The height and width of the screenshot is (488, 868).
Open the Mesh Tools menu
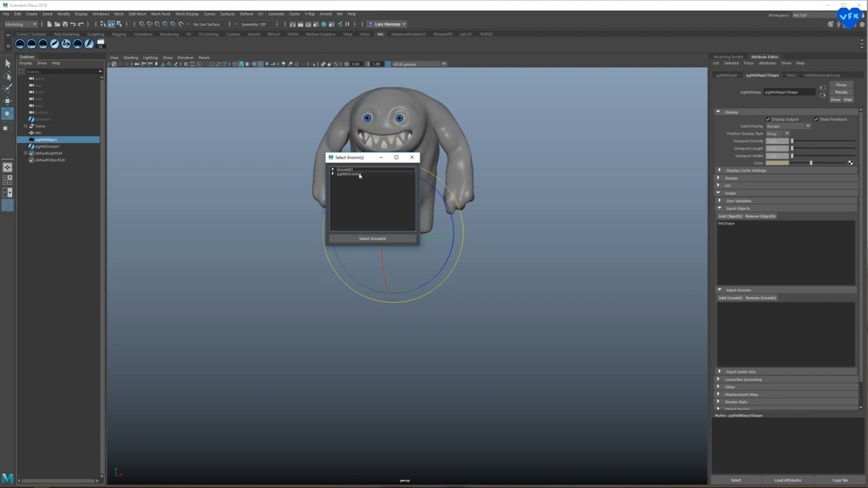click(x=161, y=14)
